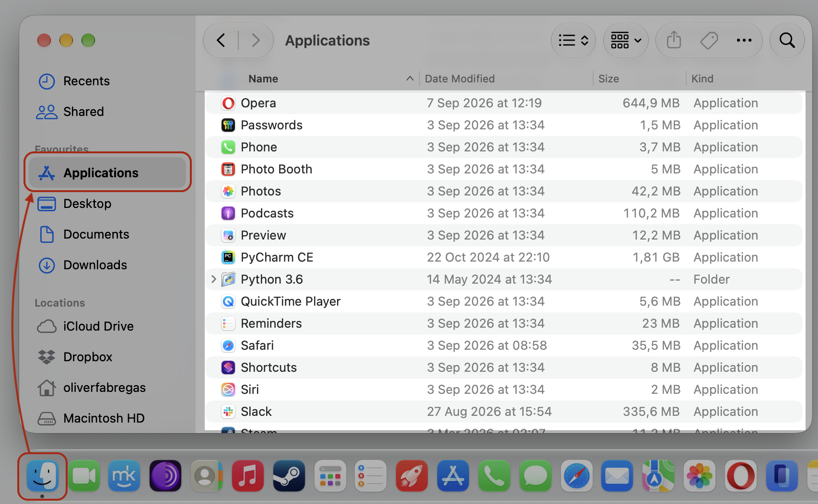Select the QuickTime Player app icon
The width and height of the screenshot is (818, 504).
228,301
